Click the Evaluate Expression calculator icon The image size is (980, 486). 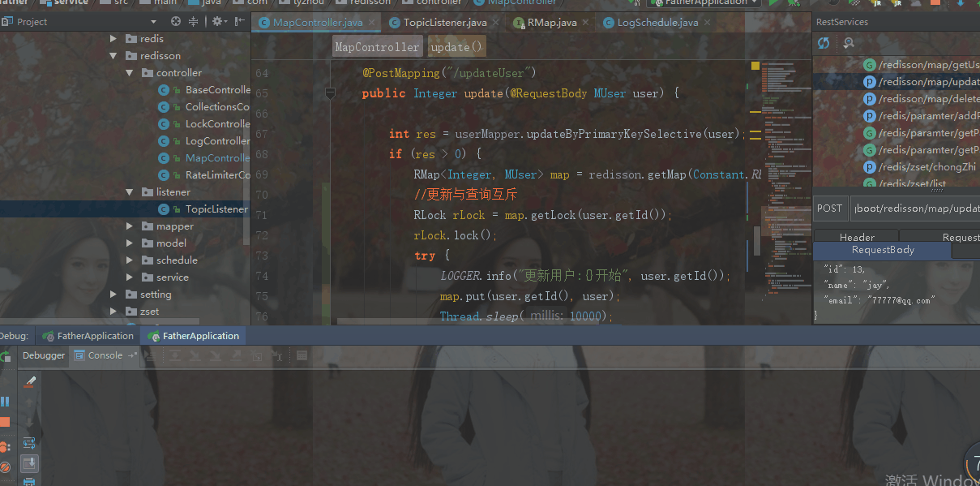[x=302, y=355]
